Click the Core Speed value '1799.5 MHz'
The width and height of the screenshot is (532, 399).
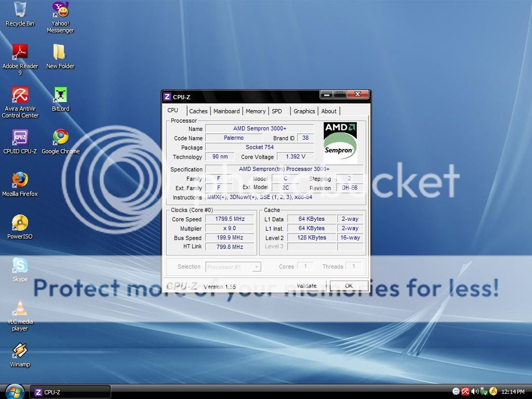(x=230, y=219)
